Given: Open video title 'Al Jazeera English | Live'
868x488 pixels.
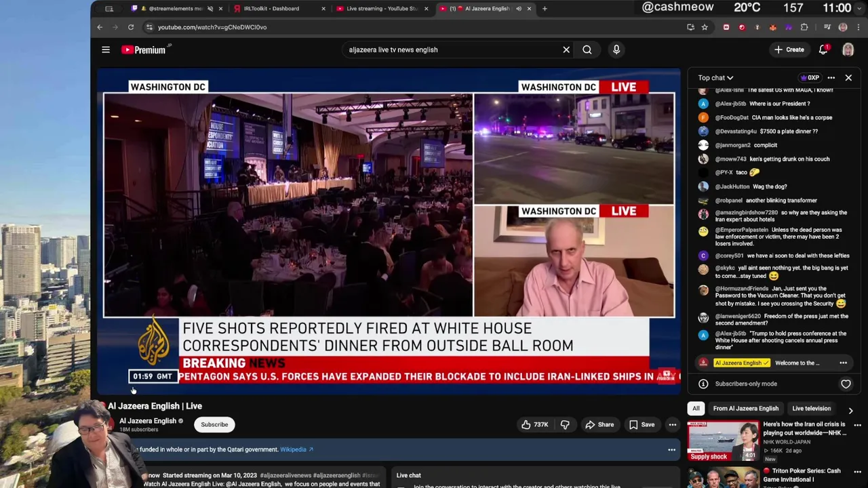Looking at the screenshot, I should pos(155,406).
